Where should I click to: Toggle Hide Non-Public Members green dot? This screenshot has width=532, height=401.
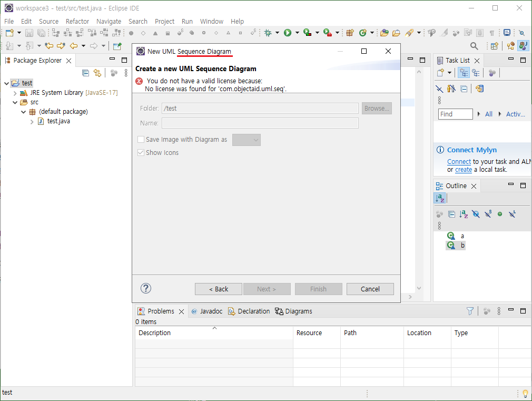pos(500,214)
